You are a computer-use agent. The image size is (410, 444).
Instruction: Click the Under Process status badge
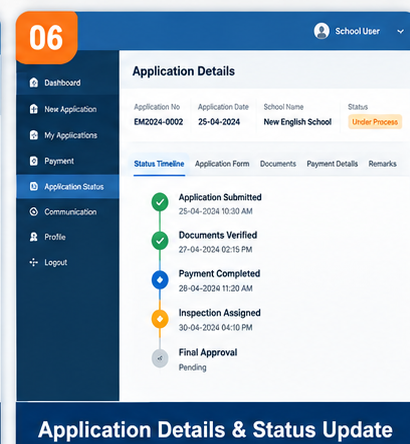click(375, 122)
